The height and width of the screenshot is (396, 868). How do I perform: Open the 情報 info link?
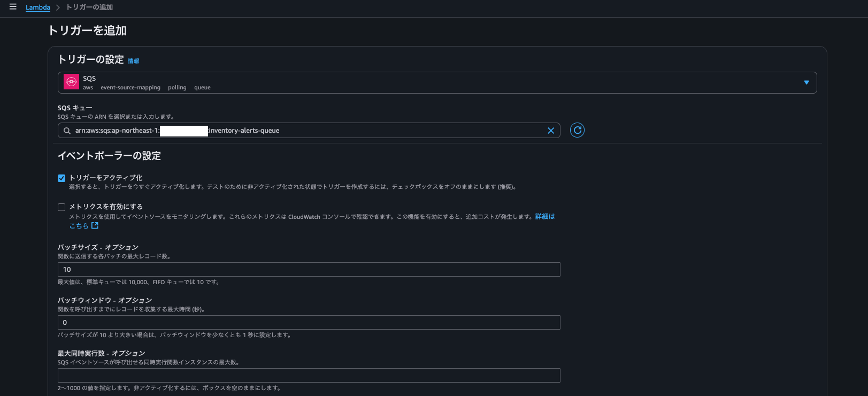pyautogui.click(x=133, y=61)
